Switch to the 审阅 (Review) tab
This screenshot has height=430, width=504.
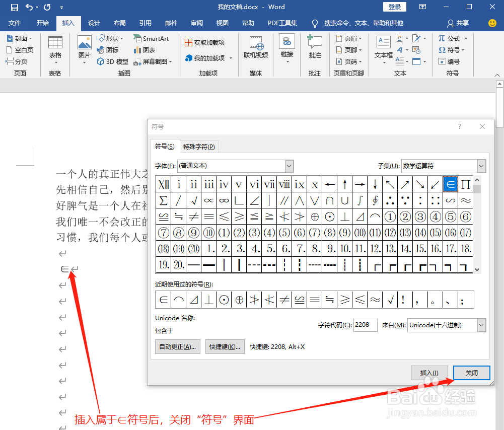pos(197,23)
